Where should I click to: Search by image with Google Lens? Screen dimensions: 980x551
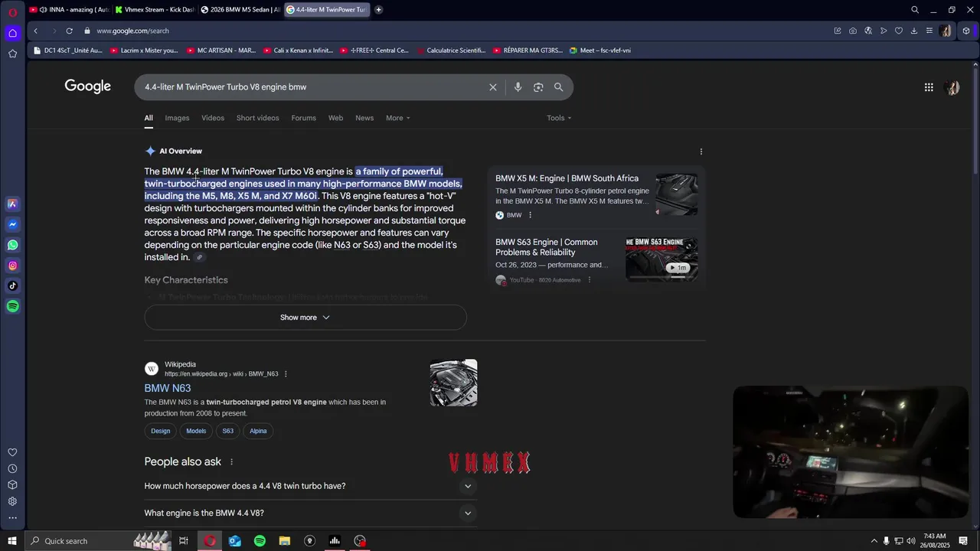click(x=538, y=87)
